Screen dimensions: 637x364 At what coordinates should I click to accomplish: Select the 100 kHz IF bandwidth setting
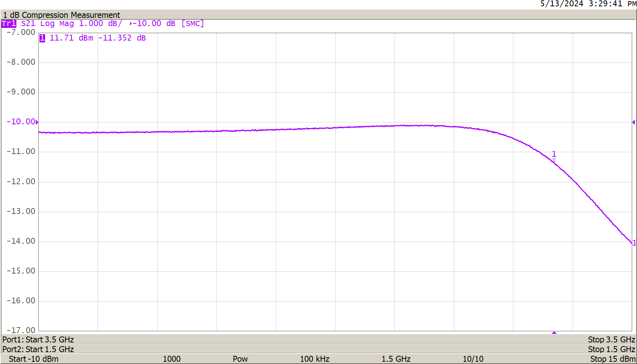click(x=314, y=359)
